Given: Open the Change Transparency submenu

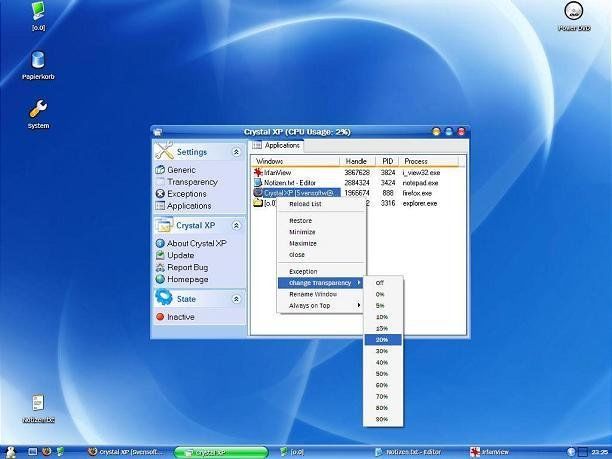Looking at the screenshot, I should click(320, 283).
